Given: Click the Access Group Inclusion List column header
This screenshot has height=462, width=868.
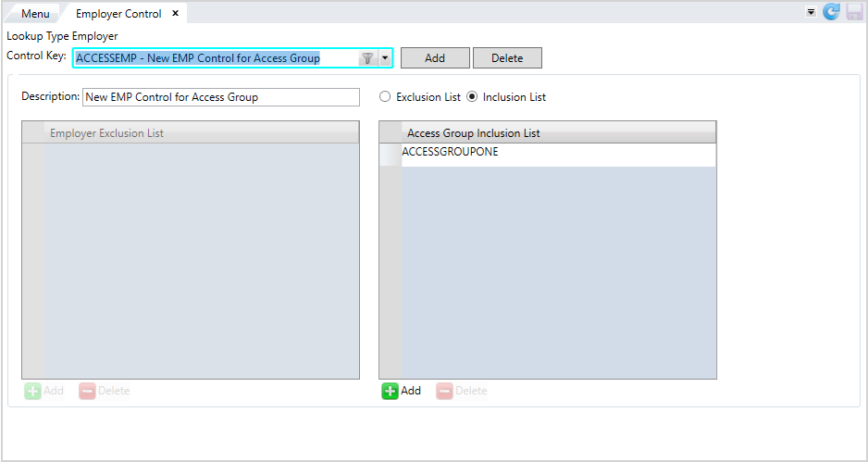Looking at the screenshot, I should 555,133.
